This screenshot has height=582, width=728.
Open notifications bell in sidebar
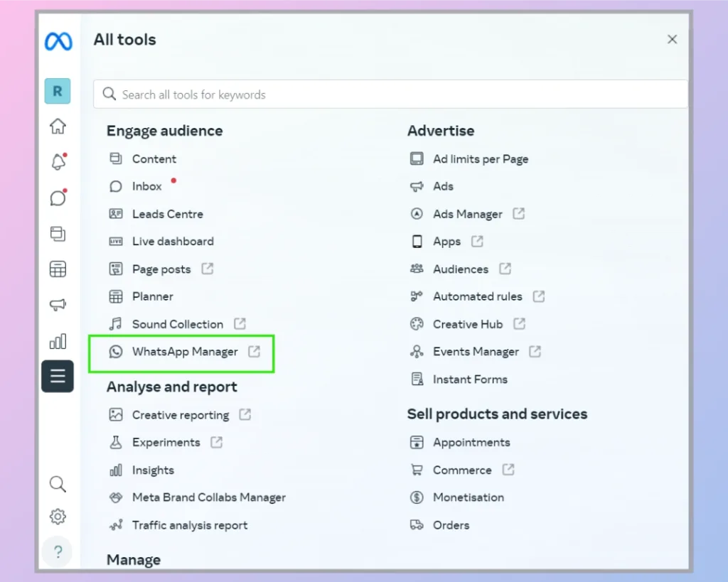(x=58, y=161)
